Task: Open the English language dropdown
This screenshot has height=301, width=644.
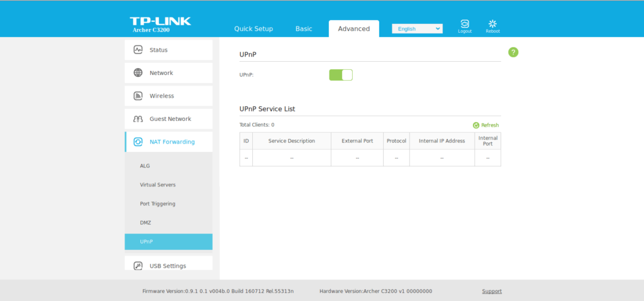Action: point(417,29)
